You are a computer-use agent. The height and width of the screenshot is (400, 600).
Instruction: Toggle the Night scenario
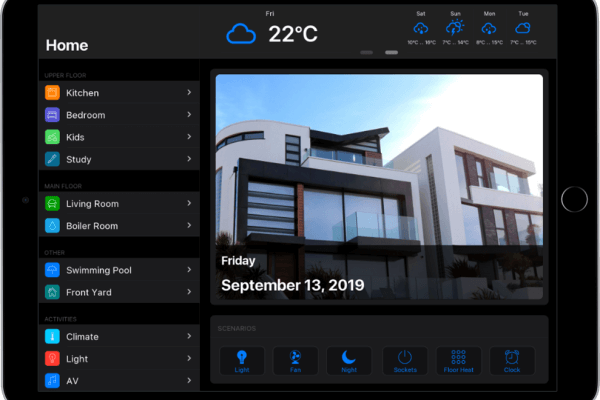pos(349,360)
